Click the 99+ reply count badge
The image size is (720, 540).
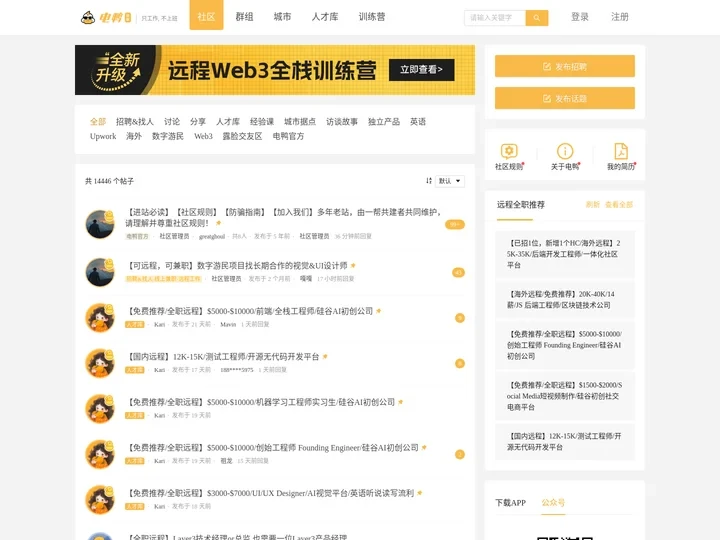(x=455, y=225)
